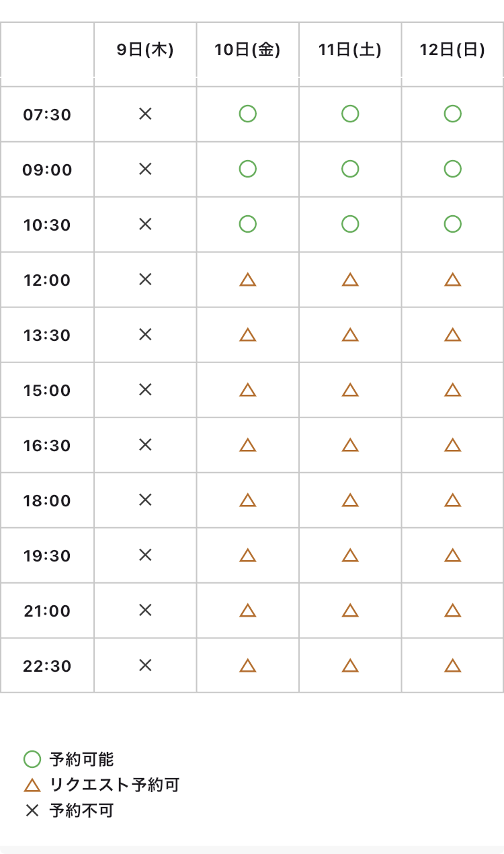Click the 12日(日) column header
This screenshot has height=854, width=504.
452,50
